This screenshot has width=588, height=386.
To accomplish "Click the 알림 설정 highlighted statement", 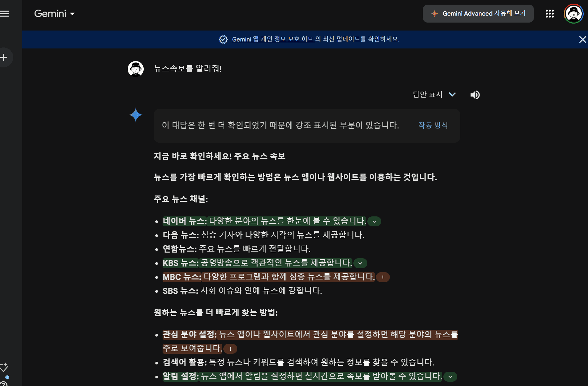I will tap(302, 376).
